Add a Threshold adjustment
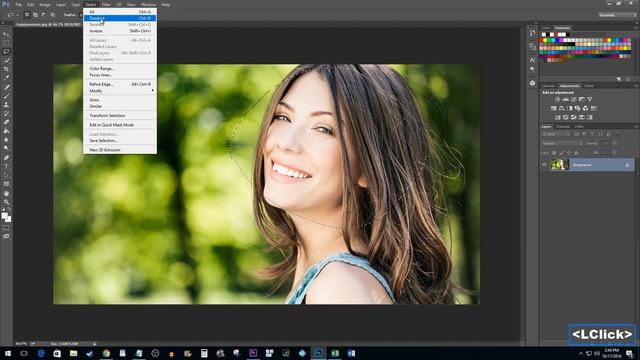The width and height of the screenshot is (640, 360). click(x=573, y=117)
